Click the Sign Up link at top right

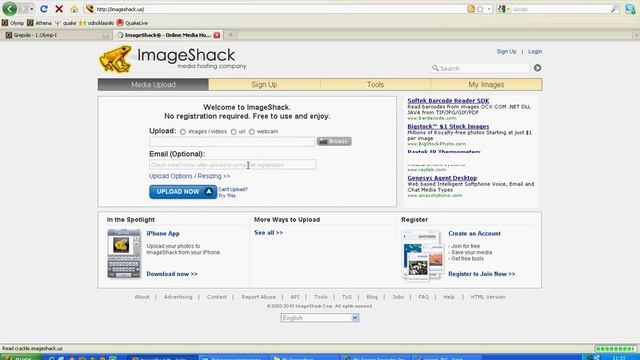coord(506,51)
